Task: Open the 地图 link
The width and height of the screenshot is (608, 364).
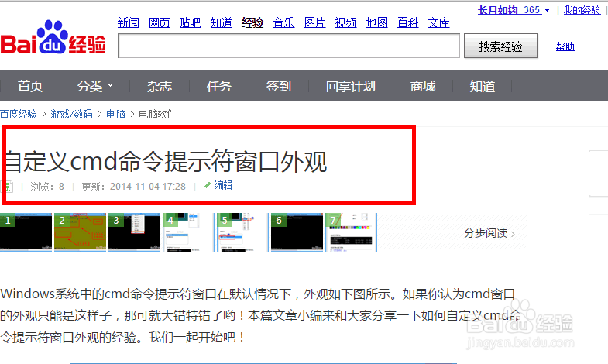Action: [x=377, y=22]
